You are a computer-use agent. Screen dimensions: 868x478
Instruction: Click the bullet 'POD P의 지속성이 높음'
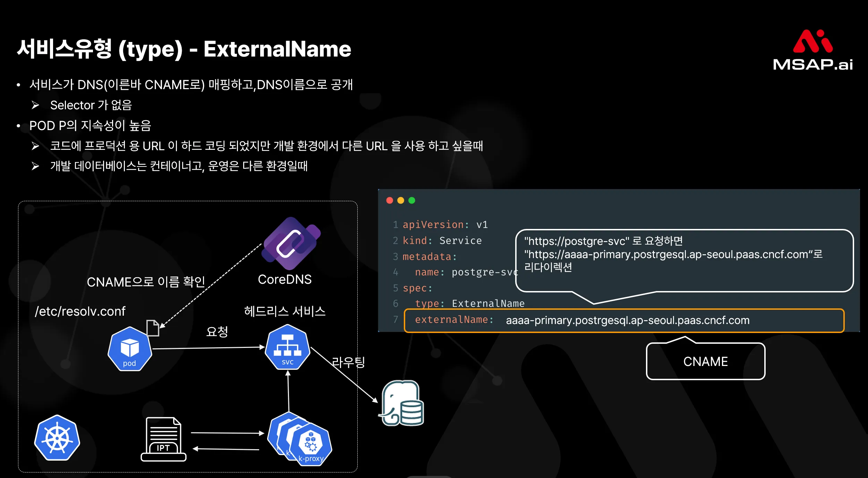(x=90, y=126)
